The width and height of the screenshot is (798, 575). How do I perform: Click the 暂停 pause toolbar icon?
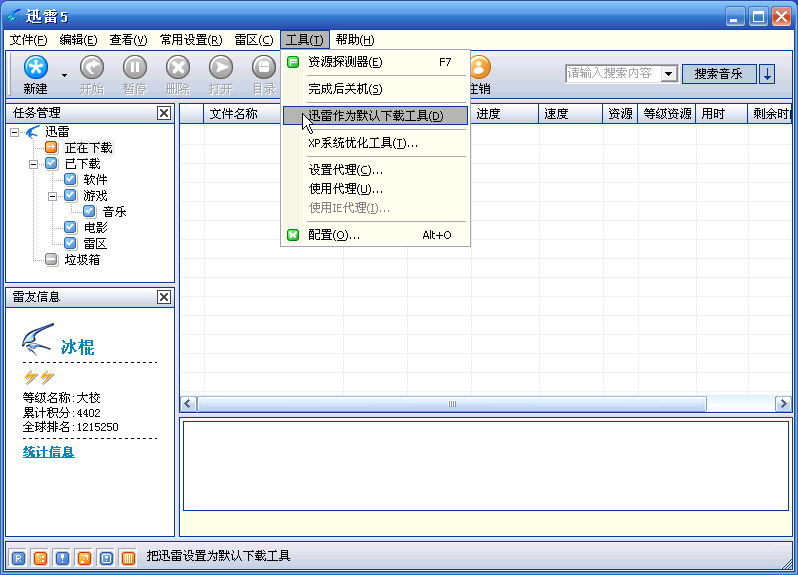click(x=135, y=67)
